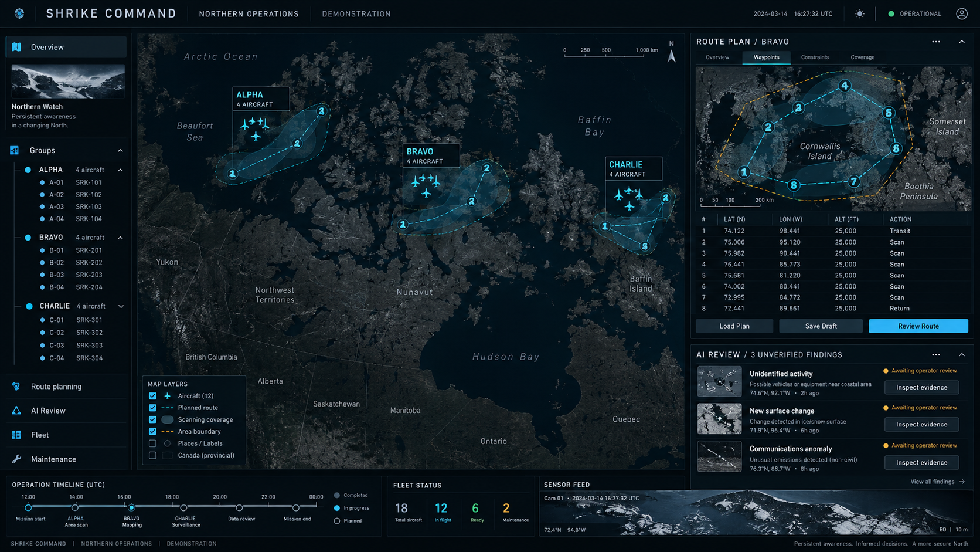The height and width of the screenshot is (552, 980).
Task: Enable the Canada (provincial) layer checkbox
Action: [x=152, y=455]
